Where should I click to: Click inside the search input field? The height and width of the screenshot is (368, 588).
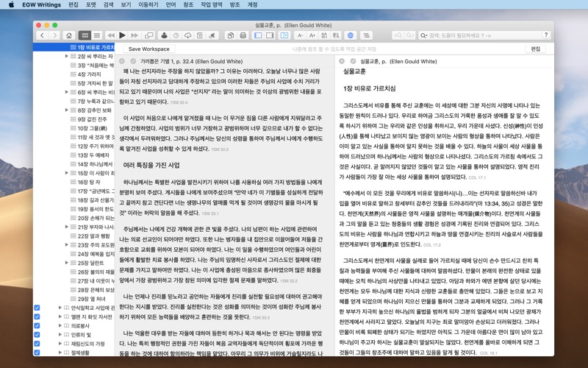[484, 35]
